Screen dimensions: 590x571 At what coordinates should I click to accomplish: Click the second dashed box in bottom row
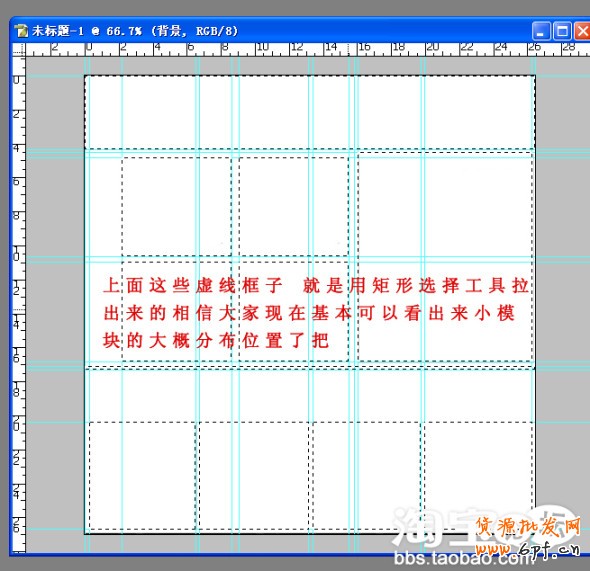coord(254,475)
